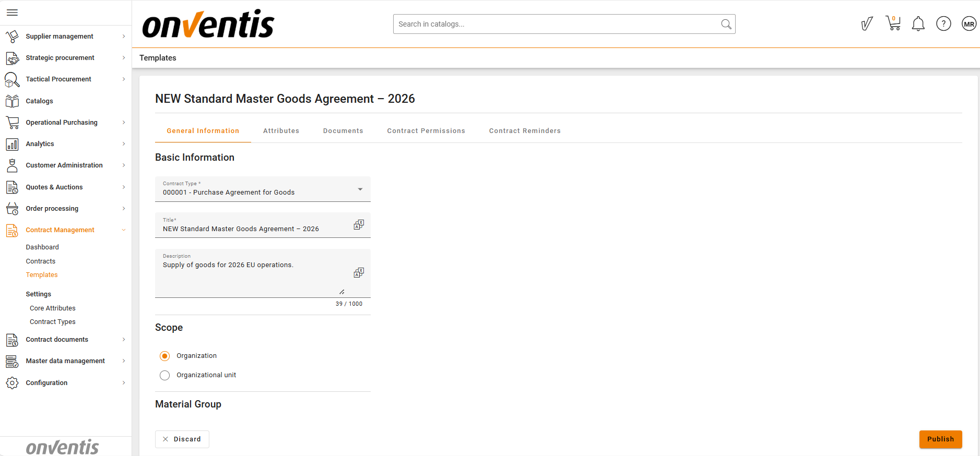Switch to the Attributes tab
This screenshot has width=980, height=456.
coord(281,131)
